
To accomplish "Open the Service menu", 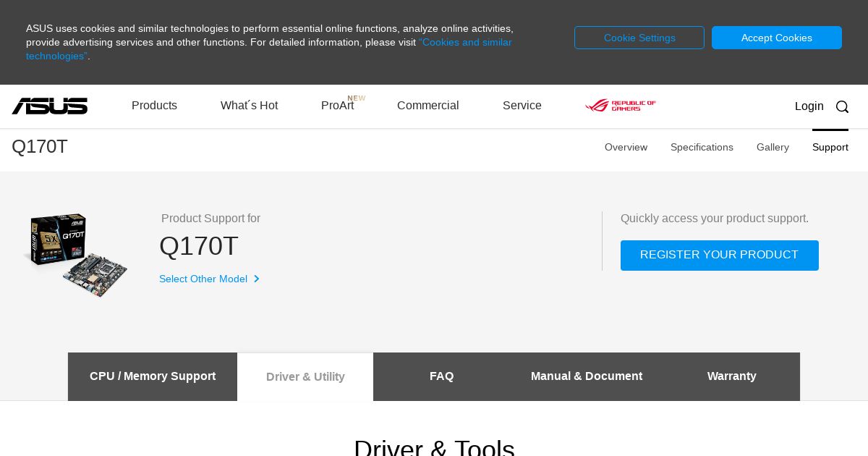I will [522, 106].
